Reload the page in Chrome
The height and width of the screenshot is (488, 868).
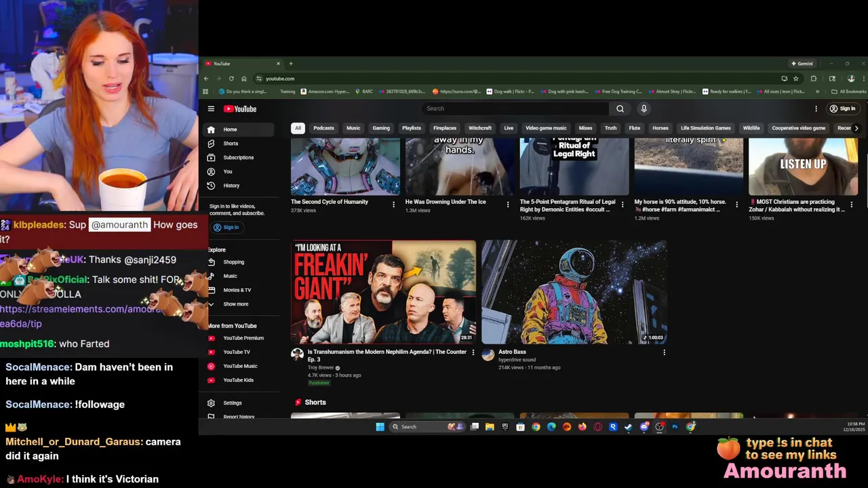click(231, 79)
